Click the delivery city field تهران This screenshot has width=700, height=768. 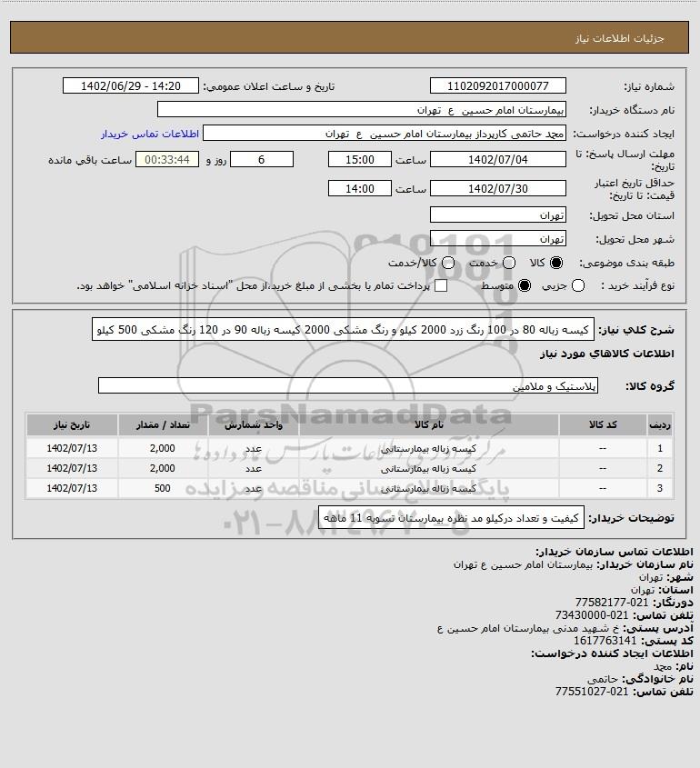[x=497, y=238]
